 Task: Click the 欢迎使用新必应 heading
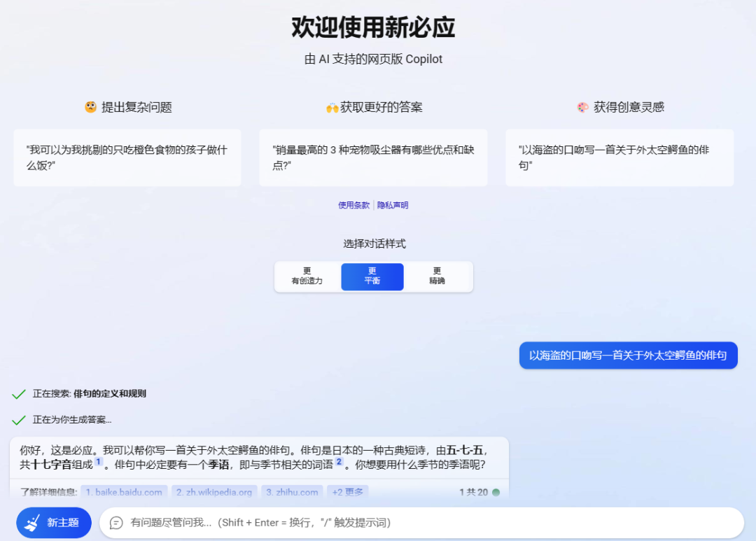(373, 27)
